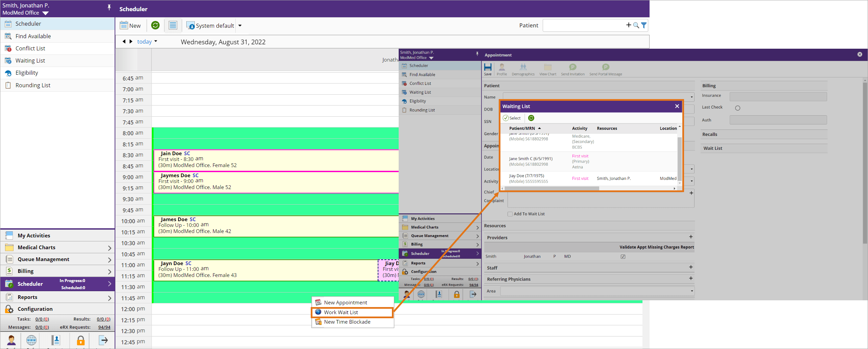Click the orange lock icon to lock session
868x349 pixels.
click(80, 341)
